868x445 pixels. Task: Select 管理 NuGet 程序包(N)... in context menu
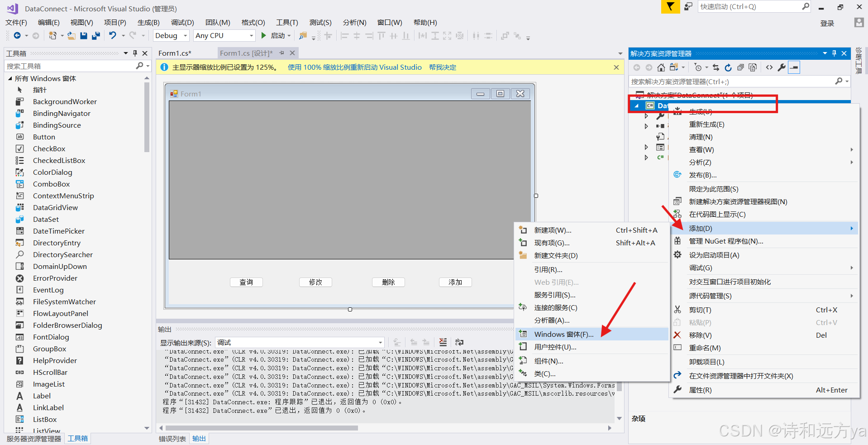(x=764, y=241)
